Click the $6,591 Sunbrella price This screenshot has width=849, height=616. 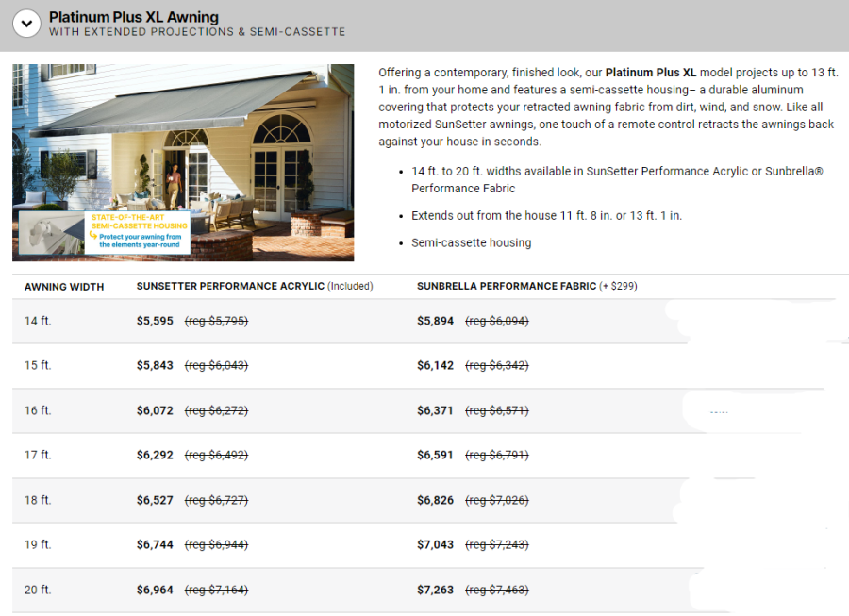point(435,455)
